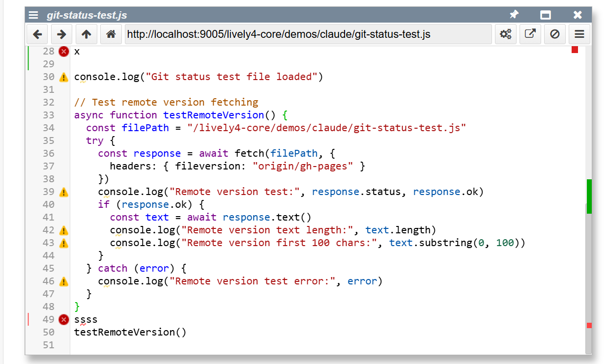The height and width of the screenshot is (364, 607).
Task: Click the warning marker on line 30
Action: click(63, 77)
